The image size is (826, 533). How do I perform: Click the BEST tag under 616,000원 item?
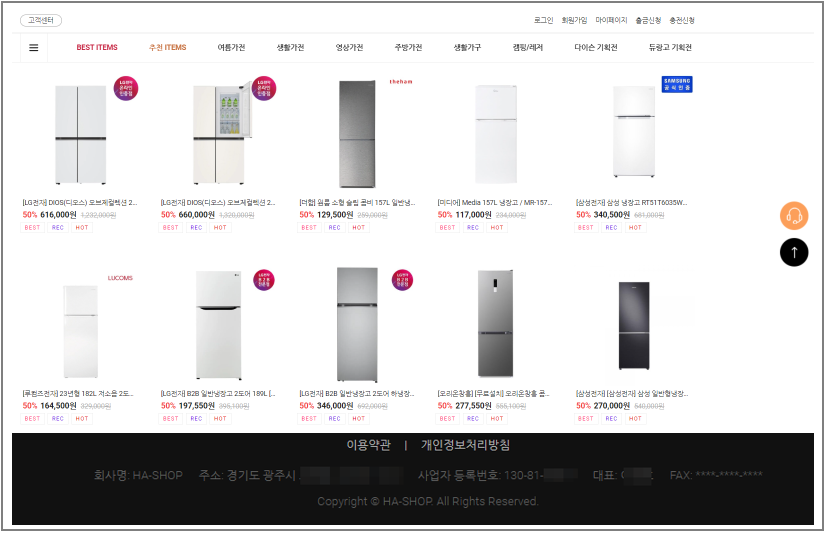click(32, 228)
